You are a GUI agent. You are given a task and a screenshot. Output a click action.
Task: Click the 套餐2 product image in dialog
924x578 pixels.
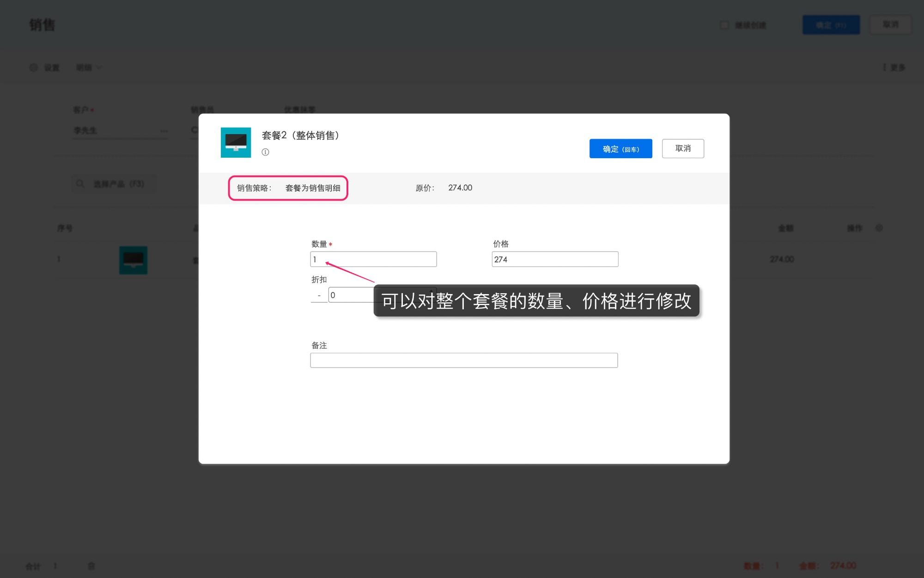(x=236, y=142)
